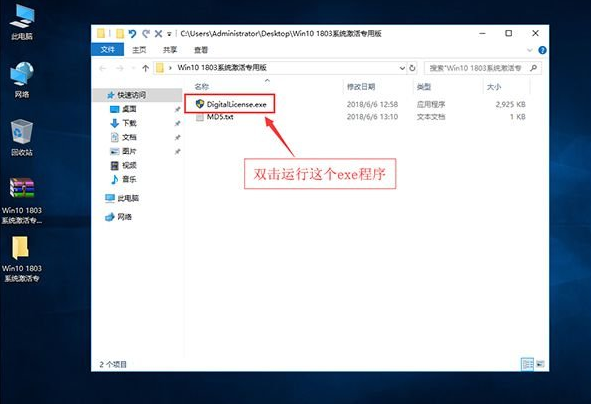This screenshot has width=591, height=404.
Task: Click the 1 KB size cell
Action: 518,117
